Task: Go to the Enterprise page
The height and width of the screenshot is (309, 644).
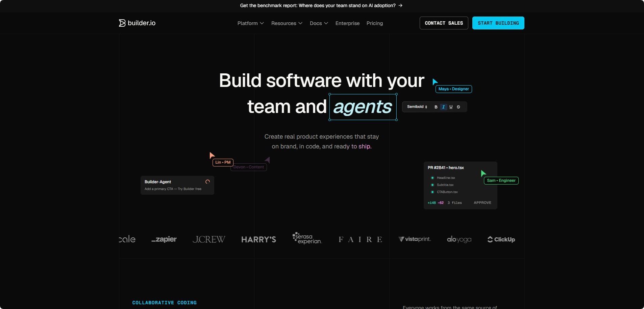Action: [347, 23]
